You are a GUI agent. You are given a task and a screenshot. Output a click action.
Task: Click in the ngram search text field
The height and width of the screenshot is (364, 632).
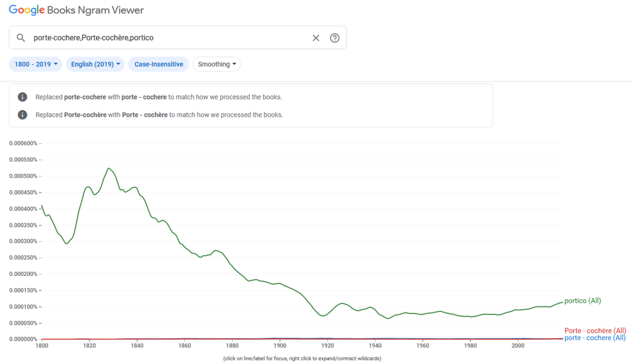169,38
